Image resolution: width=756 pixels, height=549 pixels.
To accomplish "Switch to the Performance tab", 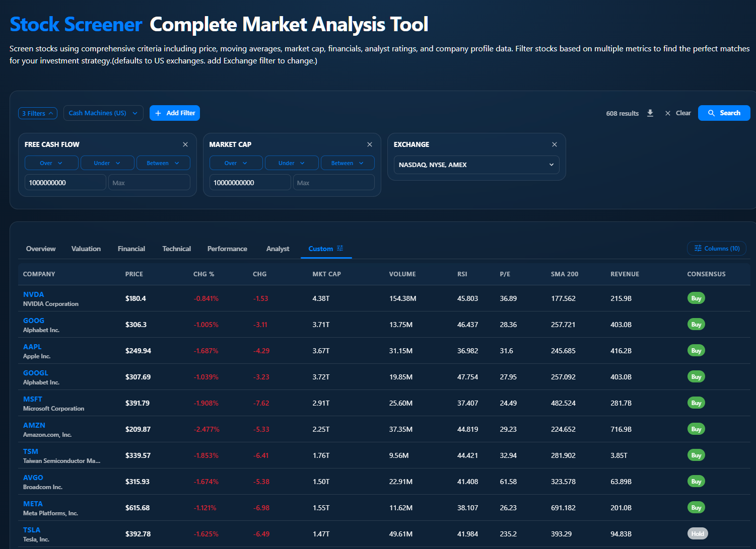I will [227, 249].
